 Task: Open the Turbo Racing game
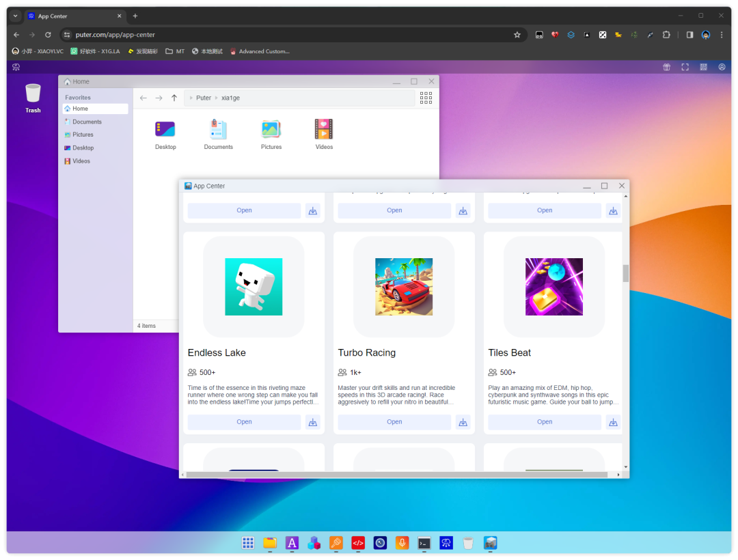(x=394, y=422)
